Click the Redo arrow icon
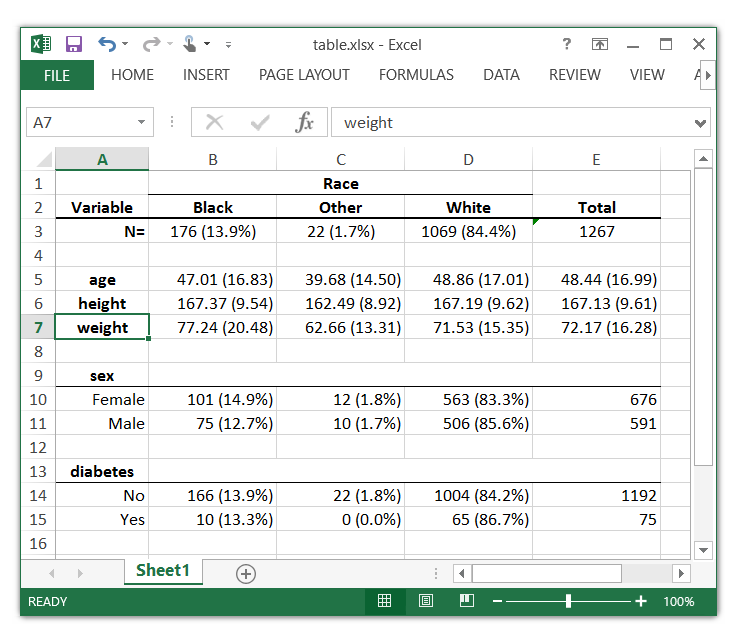 pos(151,44)
